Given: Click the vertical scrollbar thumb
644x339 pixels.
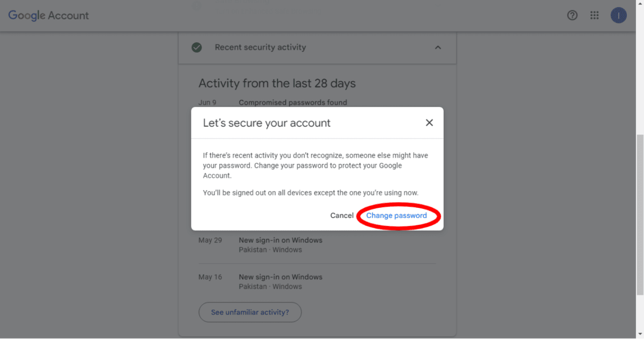Looking at the screenshot, I should tap(640, 214).
